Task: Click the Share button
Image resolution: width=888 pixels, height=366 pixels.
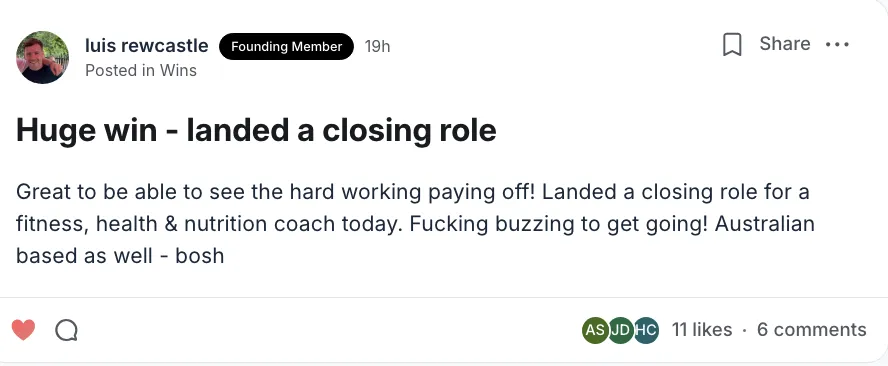Action: pos(784,44)
